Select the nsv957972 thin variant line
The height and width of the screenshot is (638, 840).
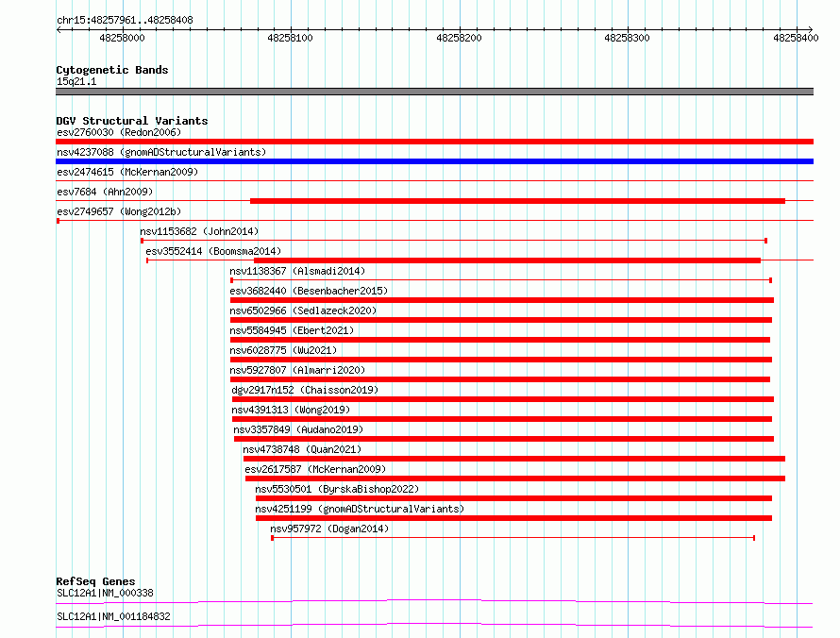[x=513, y=538]
